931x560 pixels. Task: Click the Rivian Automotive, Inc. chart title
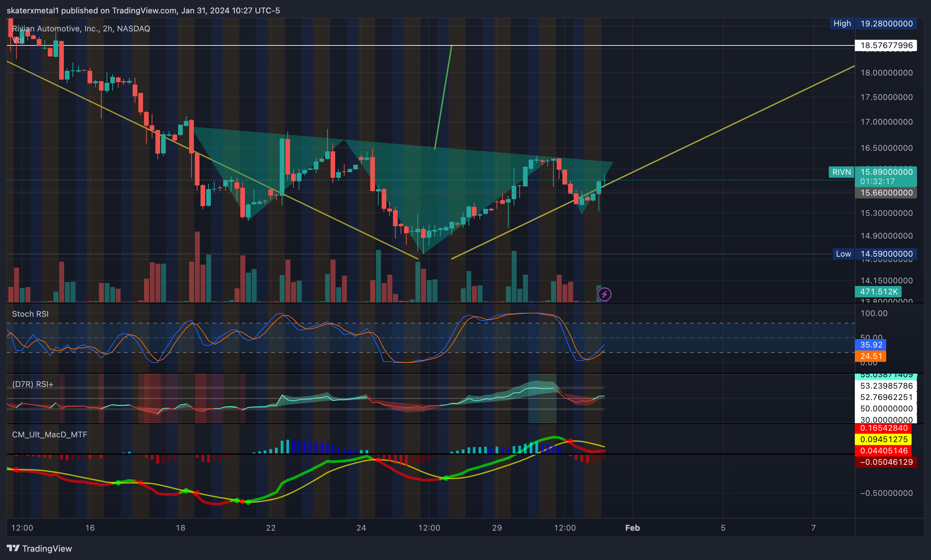coord(81,29)
